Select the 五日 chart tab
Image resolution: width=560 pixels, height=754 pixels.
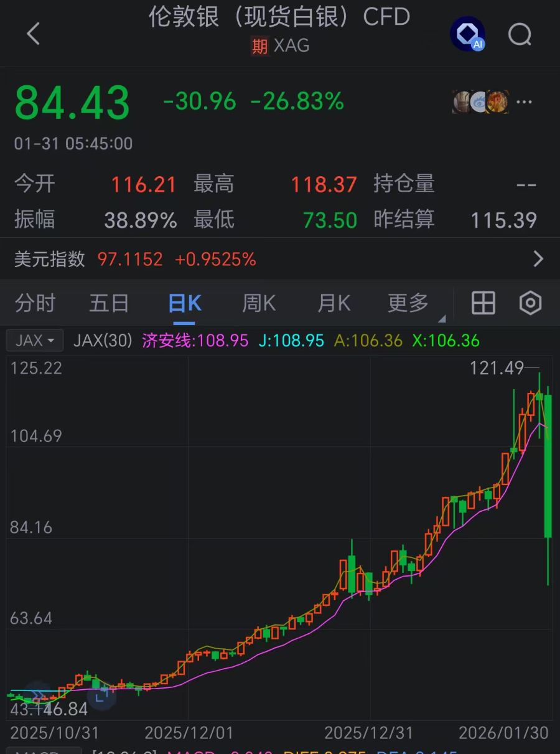(x=109, y=303)
